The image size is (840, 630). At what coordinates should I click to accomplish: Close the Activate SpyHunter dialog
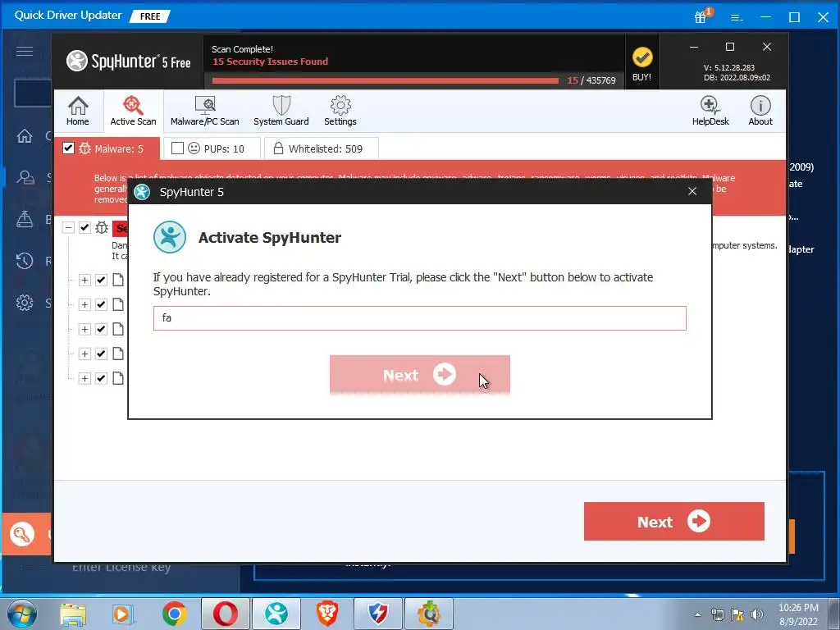(692, 191)
